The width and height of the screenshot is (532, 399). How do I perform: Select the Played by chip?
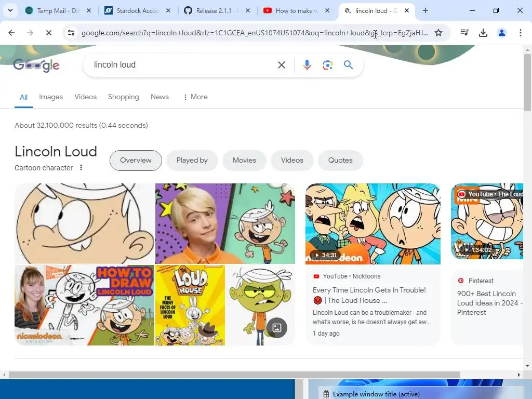(x=192, y=160)
